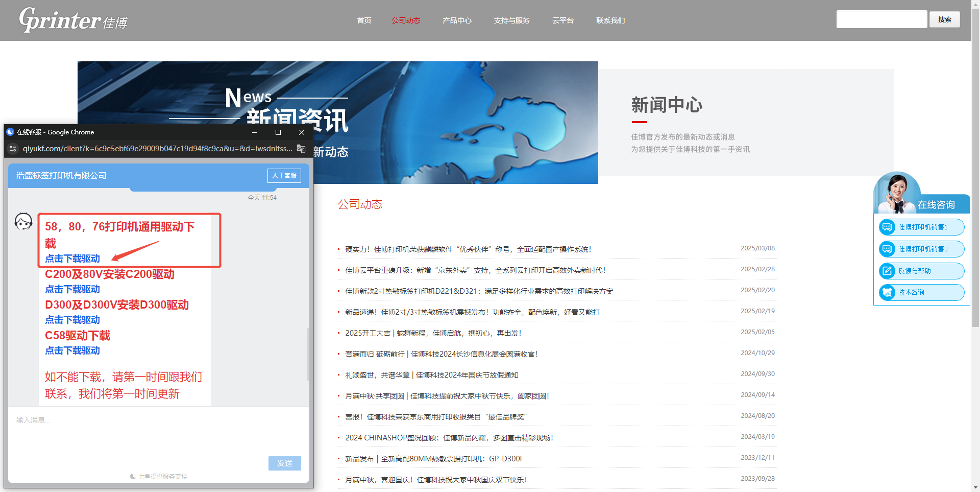Viewport: 980px width, 492px height.
Task: Open news 喜报！佳博科技荣获京东
Action: (x=436, y=417)
